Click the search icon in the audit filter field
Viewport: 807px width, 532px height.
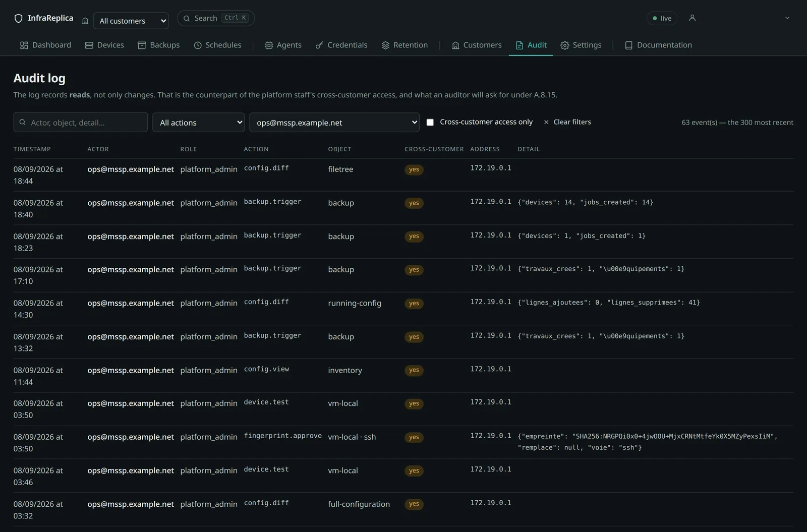click(x=22, y=122)
